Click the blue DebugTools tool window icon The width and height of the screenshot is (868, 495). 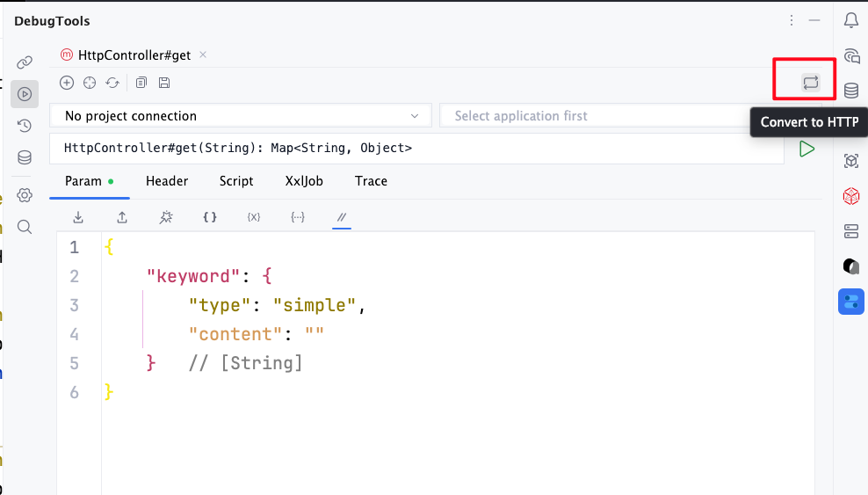[x=851, y=302]
